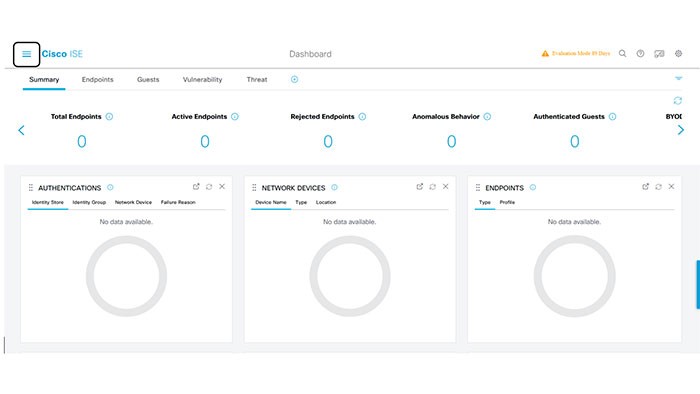Screen dimensions: 700x394
Task: Select Profile tab in Endpoints panel
Action: click(x=507, y=202)
